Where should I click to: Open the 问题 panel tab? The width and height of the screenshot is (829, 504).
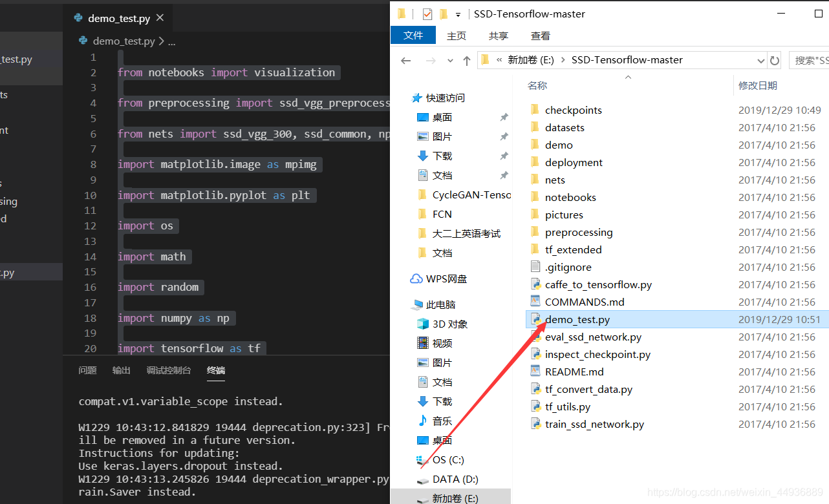click(x=87, y=370)
